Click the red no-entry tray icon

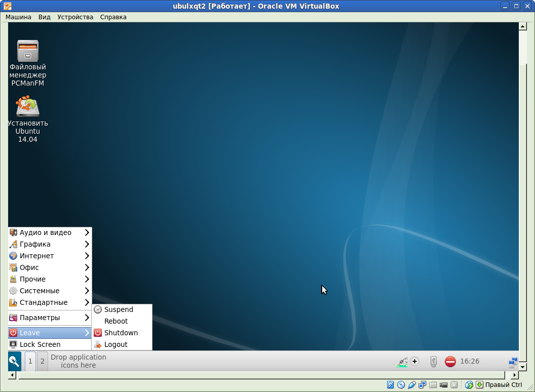(x=450, y=361)
